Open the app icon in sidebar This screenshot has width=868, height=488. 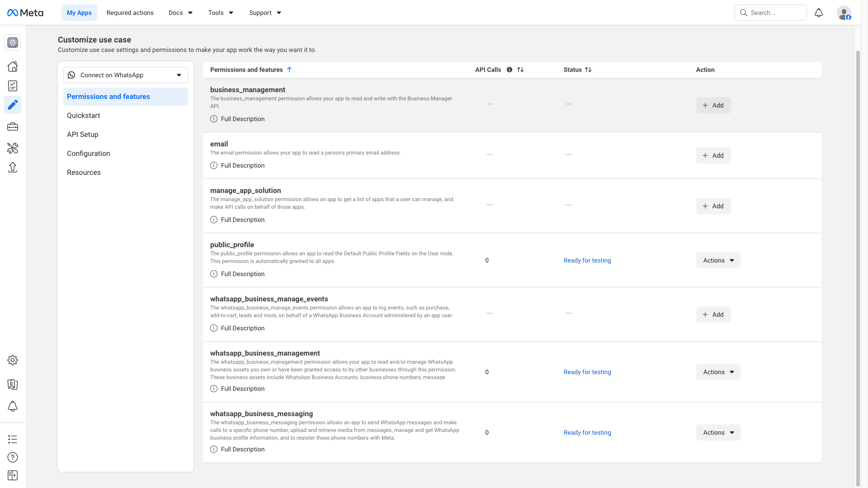(13, 42)
